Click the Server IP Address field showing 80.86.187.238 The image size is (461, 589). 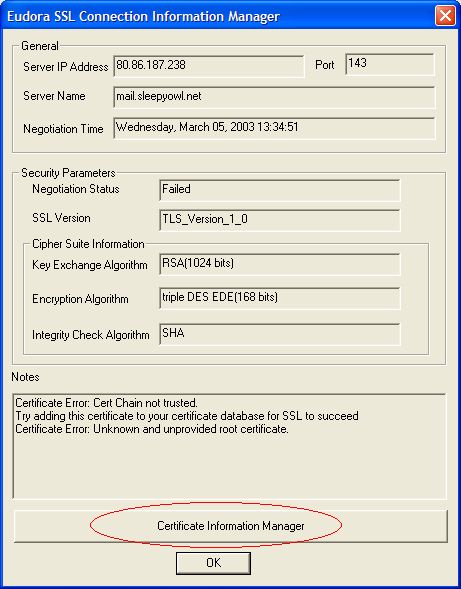click(x=209, y=66)
